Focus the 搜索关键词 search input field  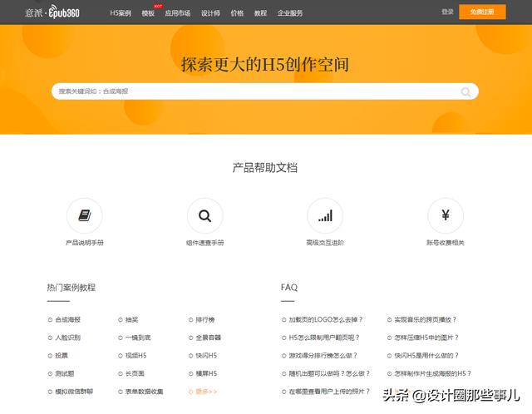click(x=249, y=91)
